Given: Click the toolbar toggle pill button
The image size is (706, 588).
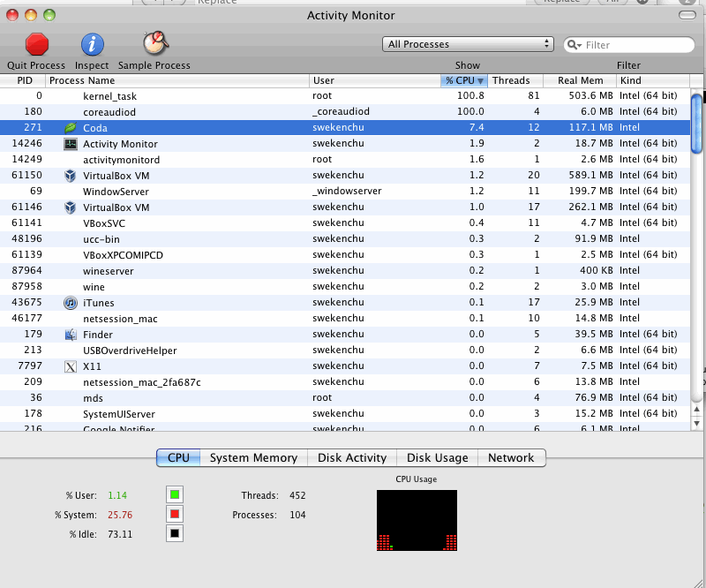Looking at the screenshot, I should [687, 15].
